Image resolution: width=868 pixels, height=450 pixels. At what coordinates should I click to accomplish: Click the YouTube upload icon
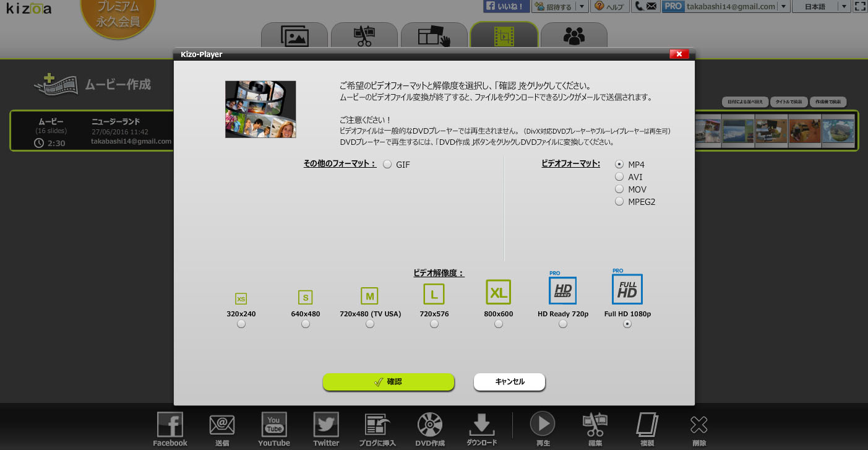[x=273, y=425]
